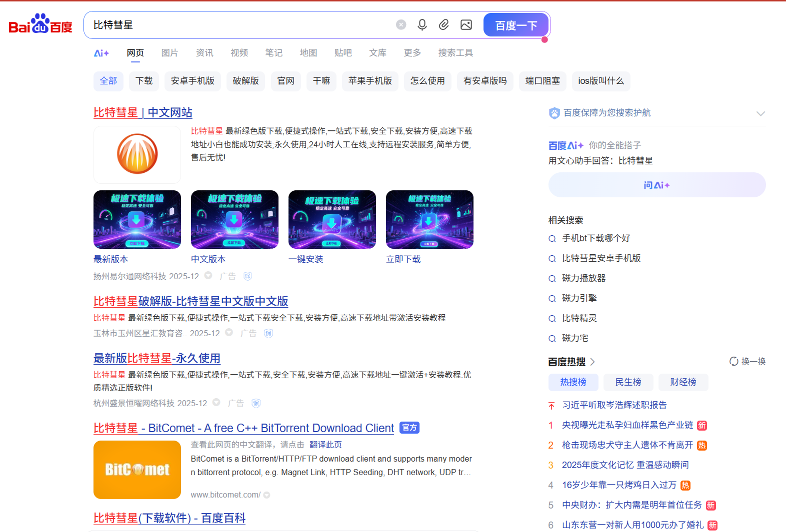Switch to the 图片 tab

pyautogui.click(x=169, y=53)
